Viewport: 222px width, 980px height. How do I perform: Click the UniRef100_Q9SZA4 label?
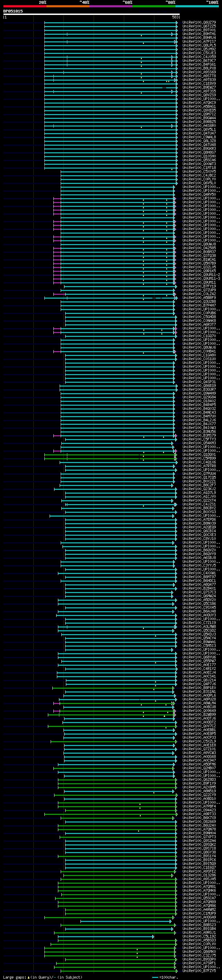[x=199, y=841]
